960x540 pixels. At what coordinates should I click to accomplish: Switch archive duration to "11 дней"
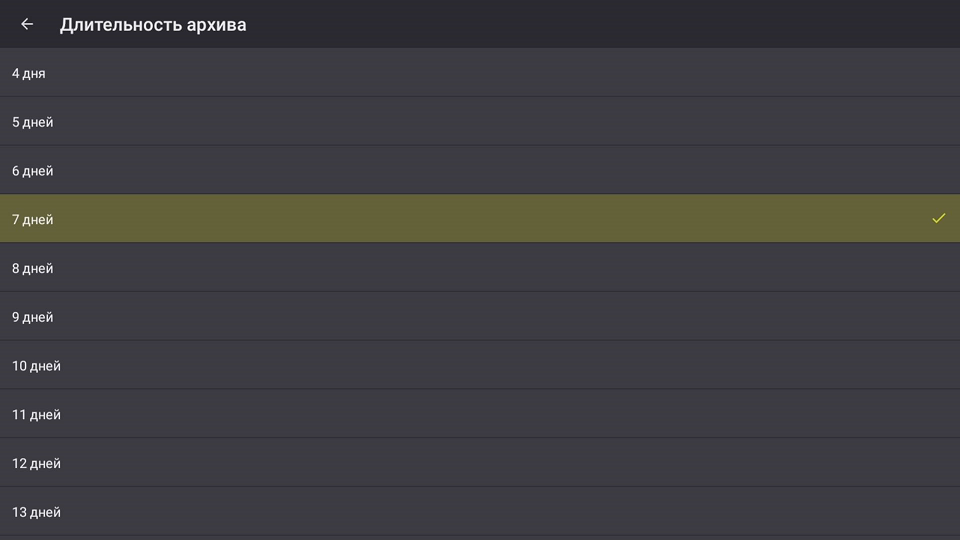tap(480, 414)
